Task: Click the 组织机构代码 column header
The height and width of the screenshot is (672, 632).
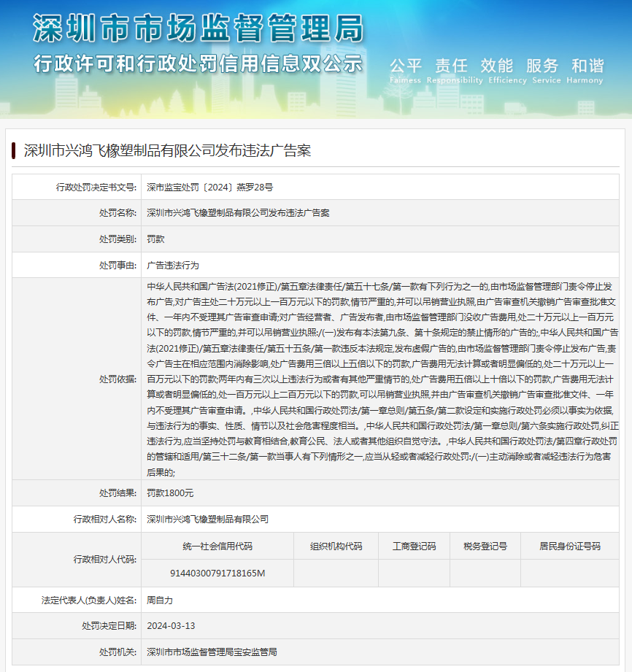Action: (x=336, y=547)
